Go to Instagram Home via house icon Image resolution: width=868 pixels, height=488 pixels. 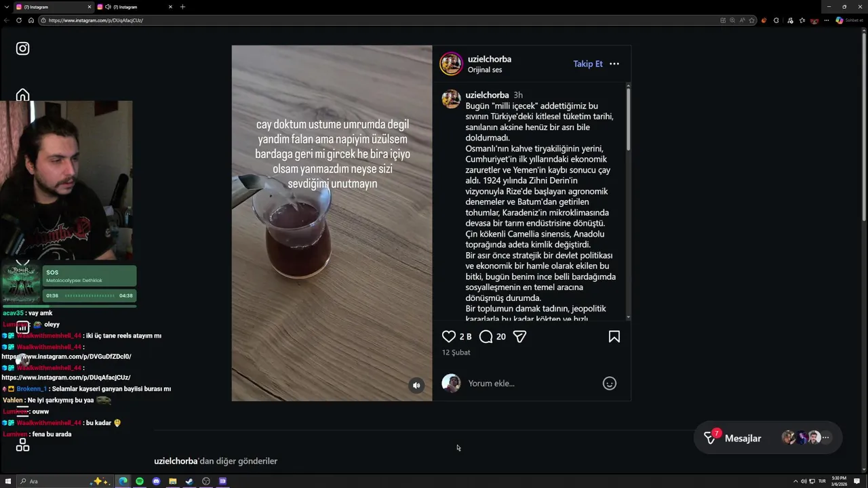(x=23, y=95)
